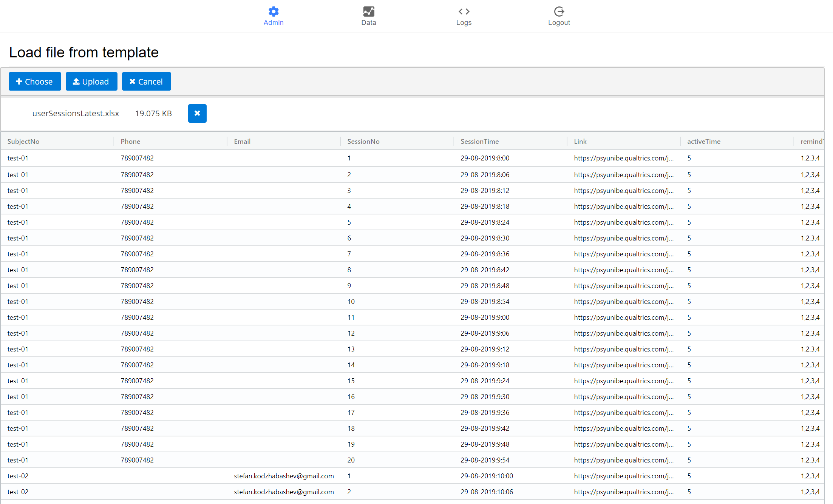Open the Data chart icon

tap(369, 11)
